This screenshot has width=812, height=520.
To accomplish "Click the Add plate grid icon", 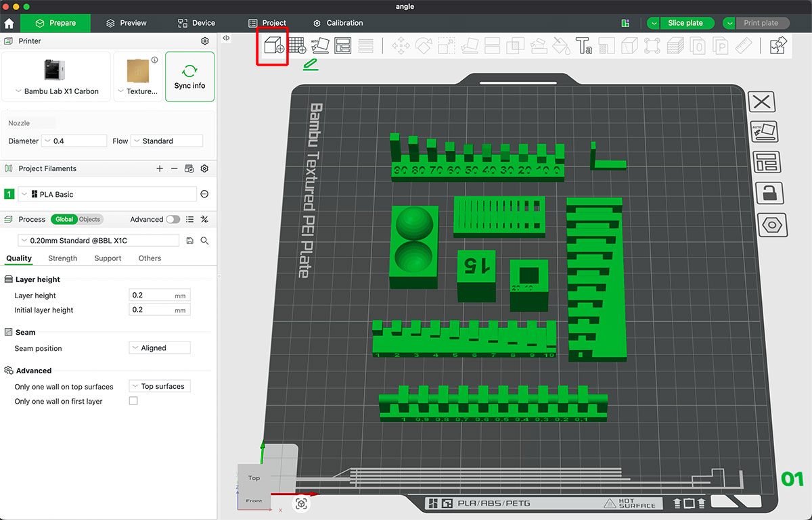I will click(297, 46).
